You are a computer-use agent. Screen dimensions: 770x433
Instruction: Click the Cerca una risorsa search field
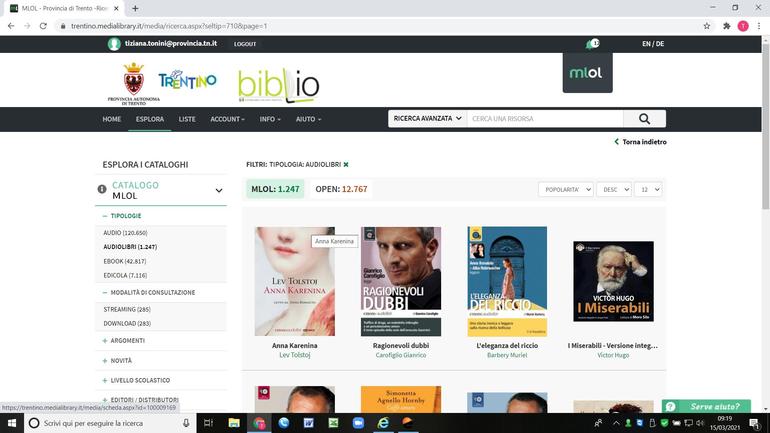[x=545, y=119]
